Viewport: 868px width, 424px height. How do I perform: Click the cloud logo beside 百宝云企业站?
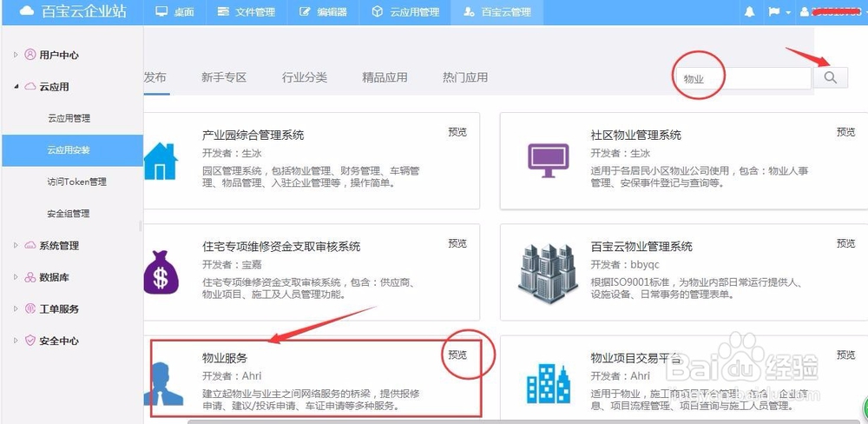click(27, 11)
